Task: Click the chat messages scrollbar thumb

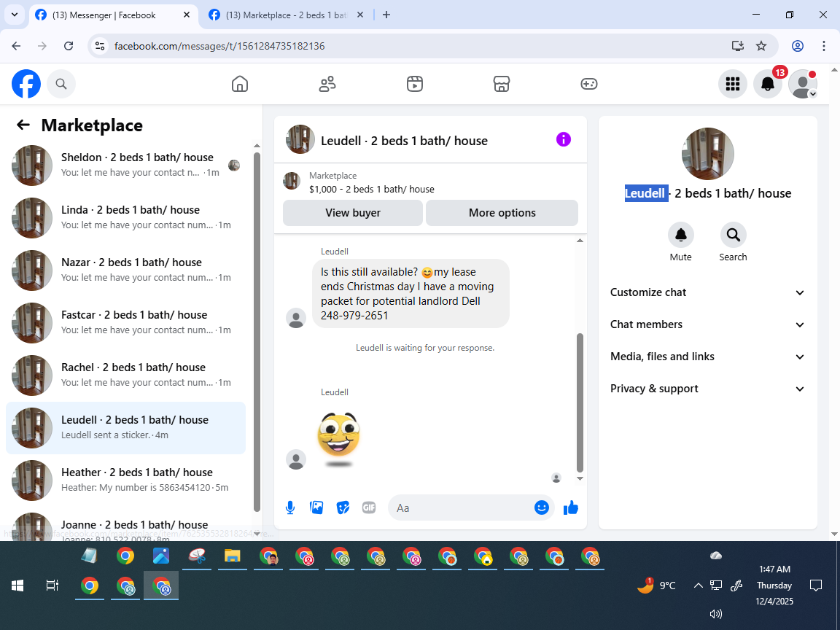Action: 580,402
